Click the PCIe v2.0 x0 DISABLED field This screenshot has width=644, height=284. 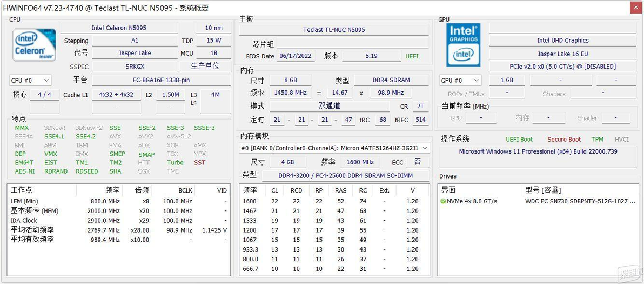[x=562, y=67]
